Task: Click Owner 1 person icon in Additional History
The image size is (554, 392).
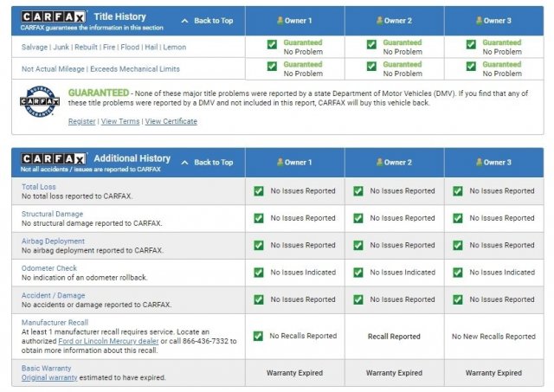Action: click(280, 162)
